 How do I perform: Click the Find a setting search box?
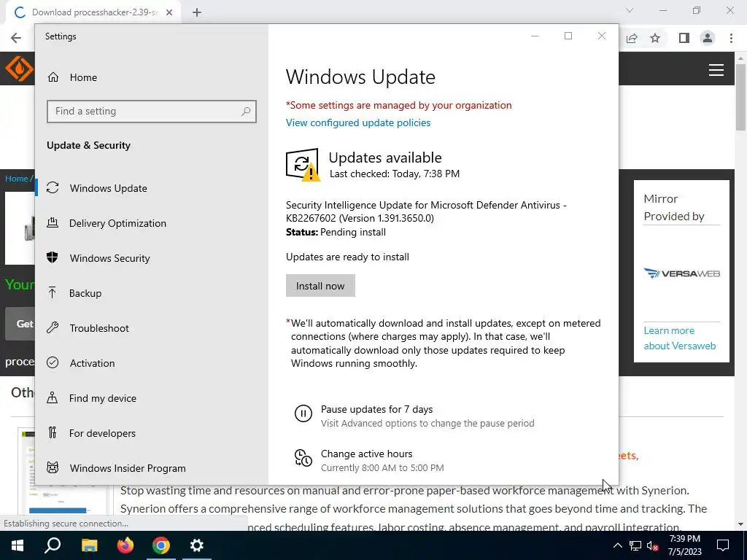point(152,112)
